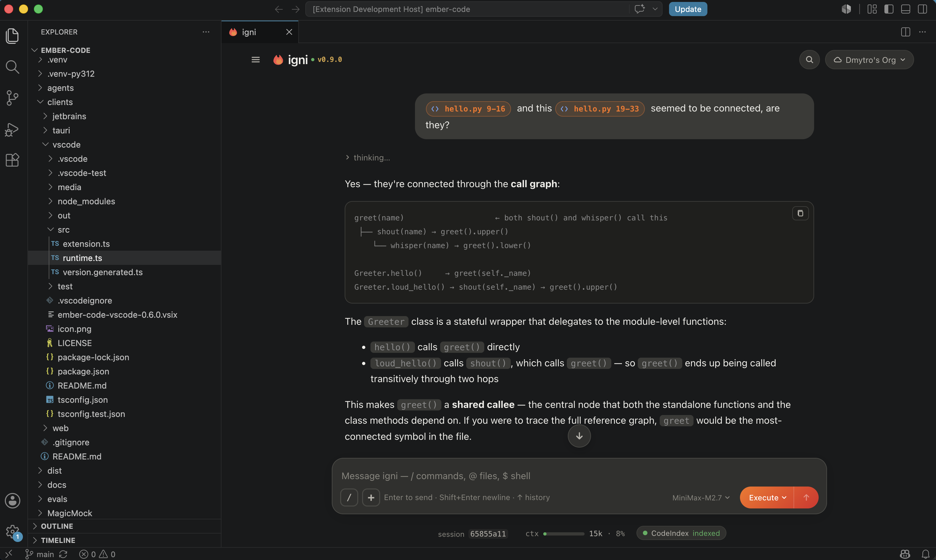Open Explorer Views and More Actions

click(x=206, y=32)
